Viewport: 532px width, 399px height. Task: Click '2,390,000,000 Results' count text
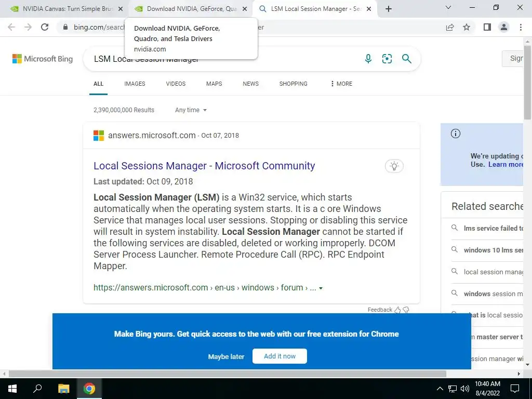pos(124,110)
